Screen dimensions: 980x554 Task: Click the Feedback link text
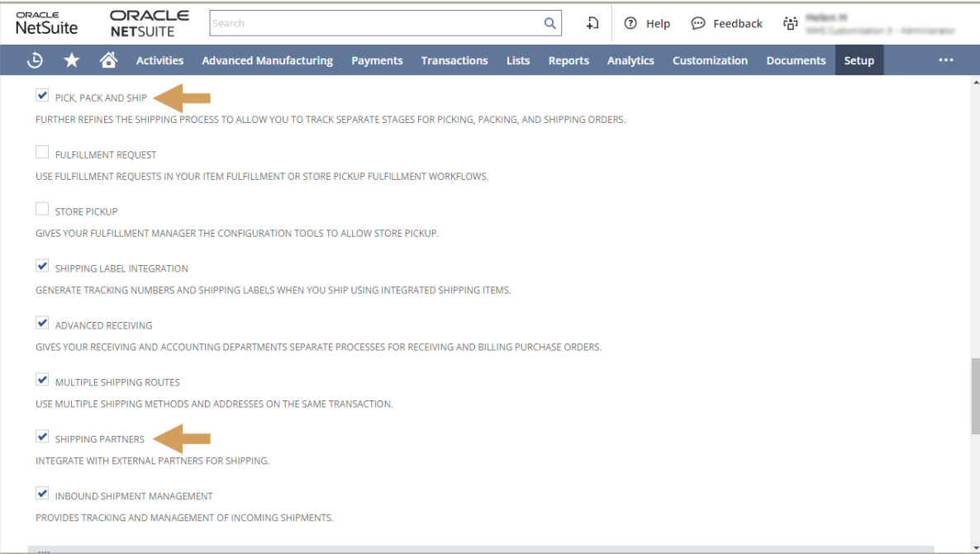738,24
